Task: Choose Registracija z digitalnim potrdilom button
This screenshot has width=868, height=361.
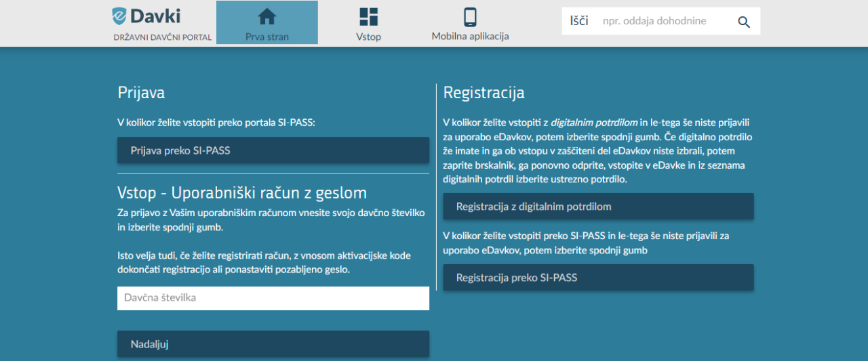Action: [598, 207]
